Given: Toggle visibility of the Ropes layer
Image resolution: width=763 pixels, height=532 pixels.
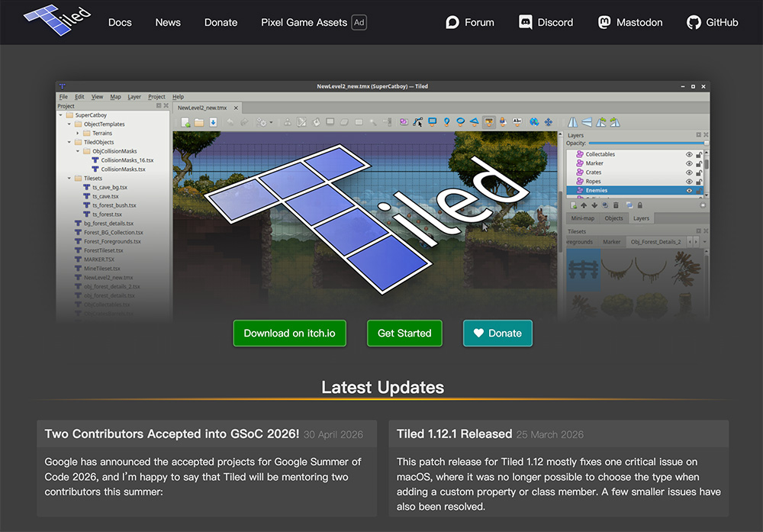Looking at the screenshot, I should [689, 182].
